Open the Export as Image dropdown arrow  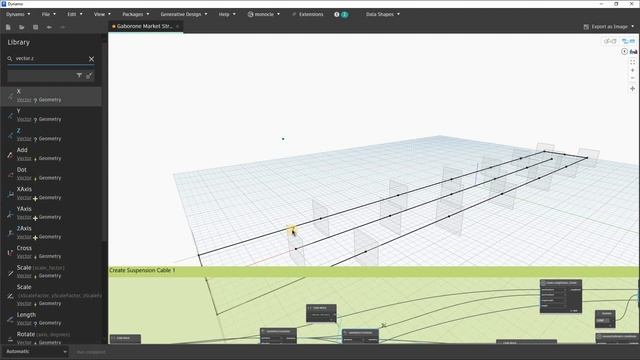click(x=633, y=27)
